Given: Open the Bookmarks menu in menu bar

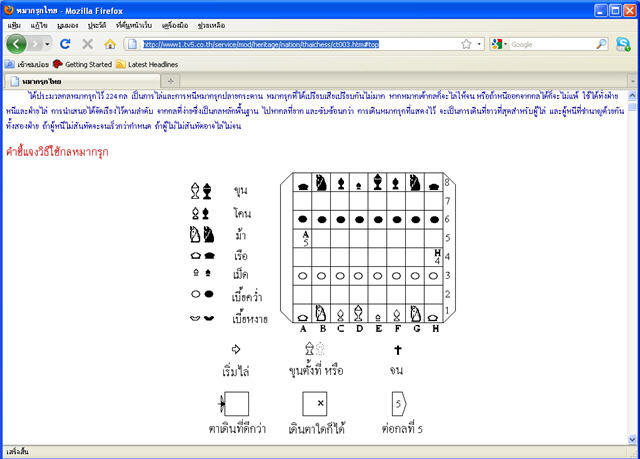Looking at the screenshot, I should tap(134, 25).
